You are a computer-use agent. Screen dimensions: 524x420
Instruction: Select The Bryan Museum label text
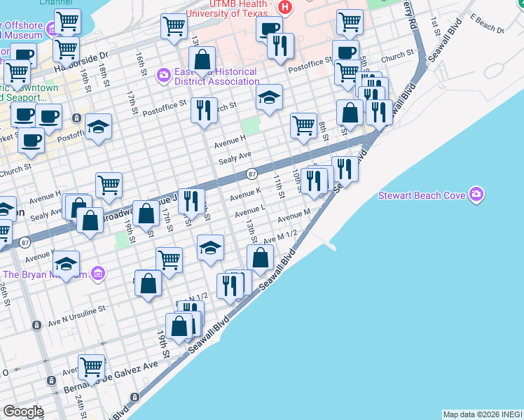coord(45,274)
